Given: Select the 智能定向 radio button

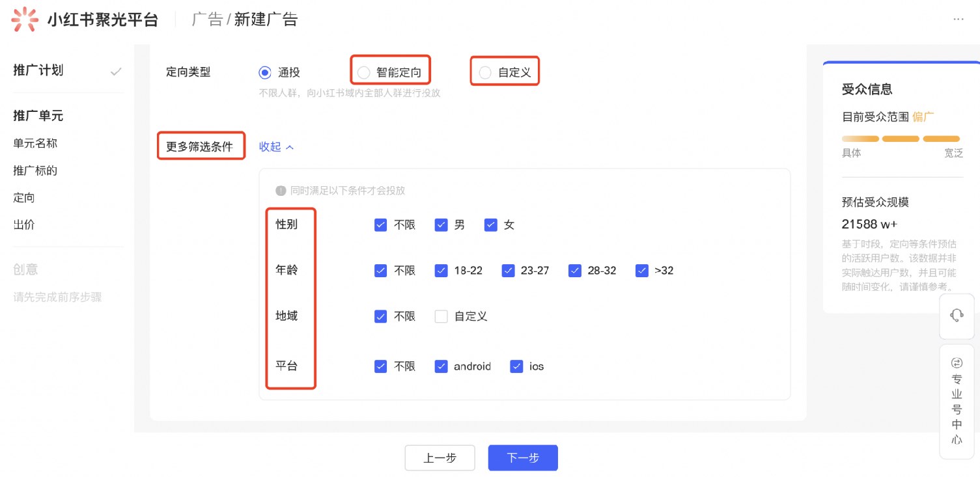Looking at the screenshot, I should pos(364,72).
